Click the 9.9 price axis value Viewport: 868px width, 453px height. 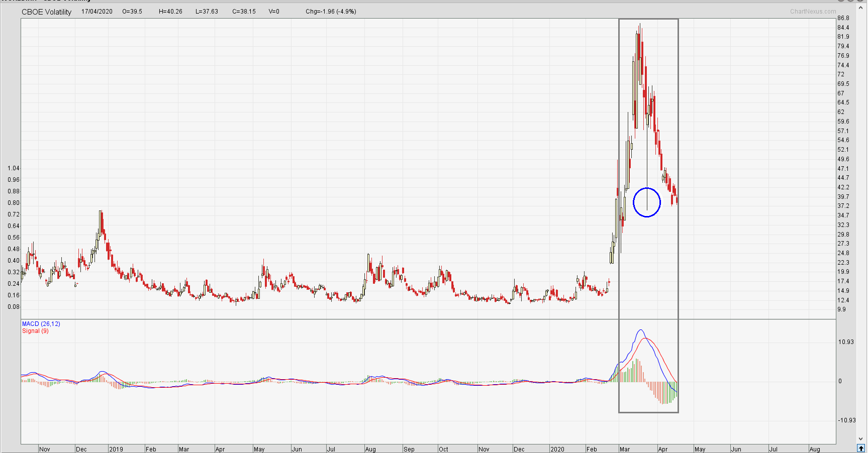(x=842, y=309)
